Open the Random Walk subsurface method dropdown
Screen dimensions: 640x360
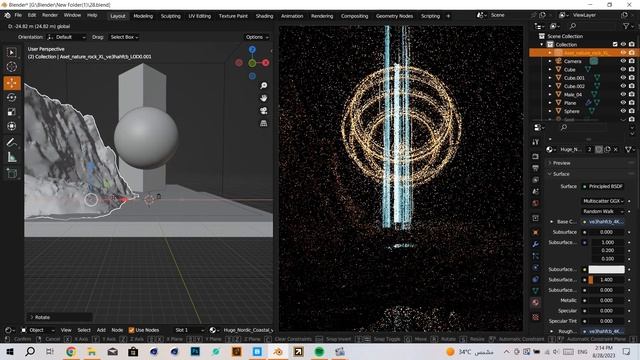(603, 211)
